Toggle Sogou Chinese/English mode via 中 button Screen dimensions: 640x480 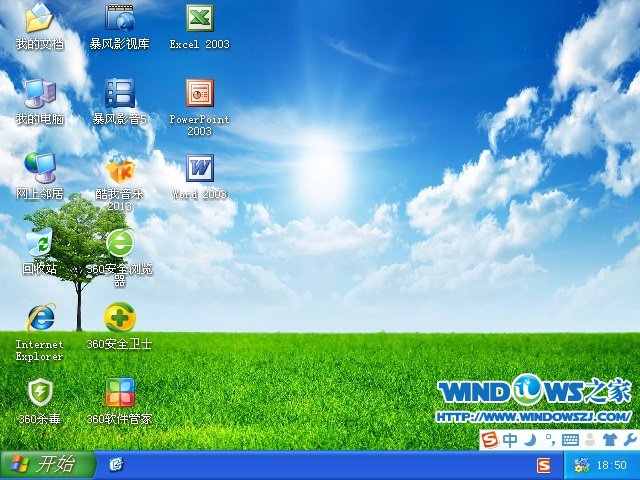click(510, 440)
